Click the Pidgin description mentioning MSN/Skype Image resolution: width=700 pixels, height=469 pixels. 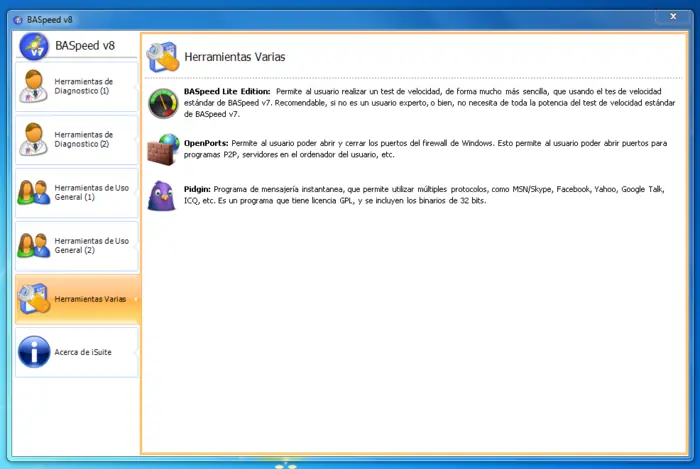click(x=424, y=195)
